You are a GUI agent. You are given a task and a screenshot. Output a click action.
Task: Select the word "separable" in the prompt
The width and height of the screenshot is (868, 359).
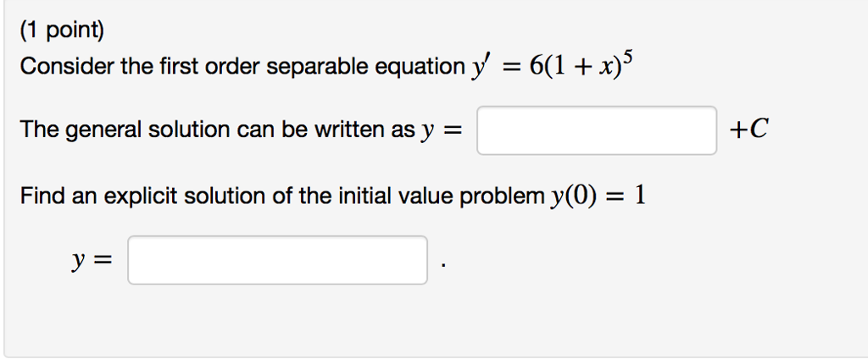317,68
